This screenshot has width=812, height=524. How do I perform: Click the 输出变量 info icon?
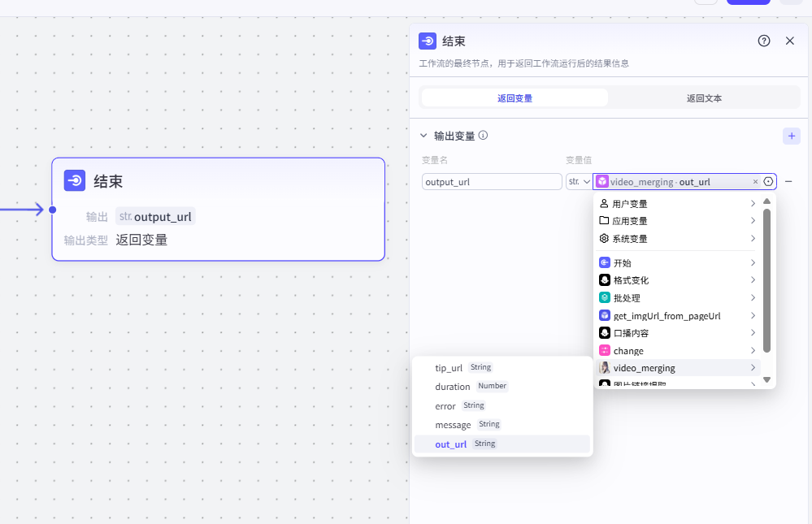click(483, 136)
